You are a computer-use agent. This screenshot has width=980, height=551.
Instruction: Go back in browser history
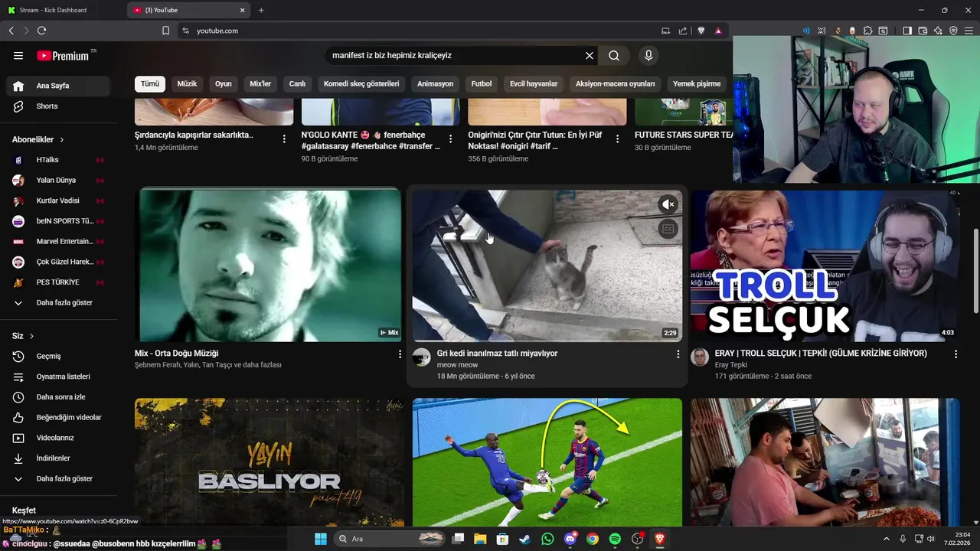point(11,31)
